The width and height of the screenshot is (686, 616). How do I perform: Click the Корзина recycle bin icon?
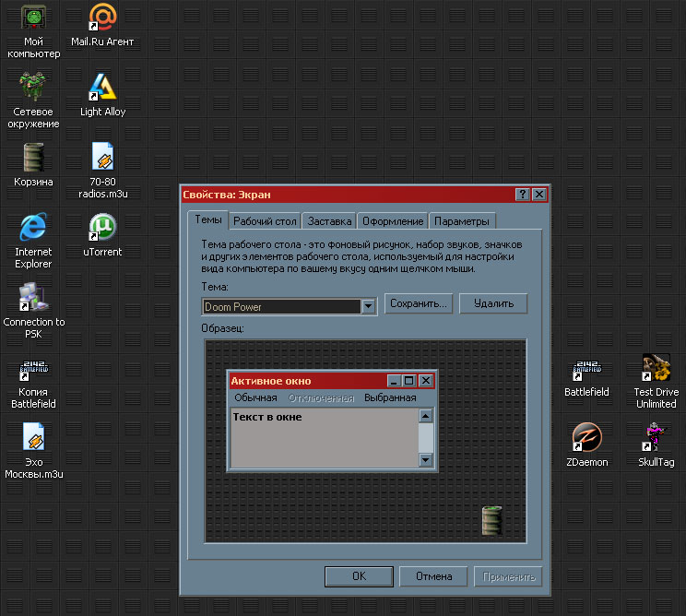coord(33,158)
